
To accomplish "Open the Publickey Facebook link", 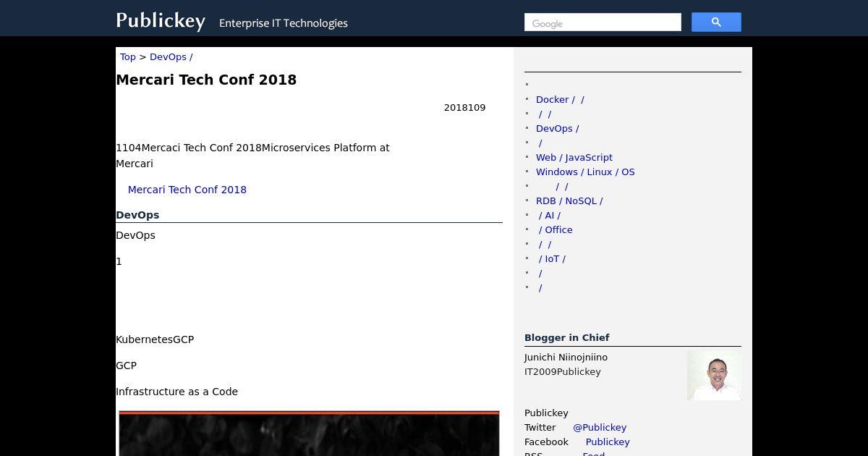I will (x=608, y=442).
